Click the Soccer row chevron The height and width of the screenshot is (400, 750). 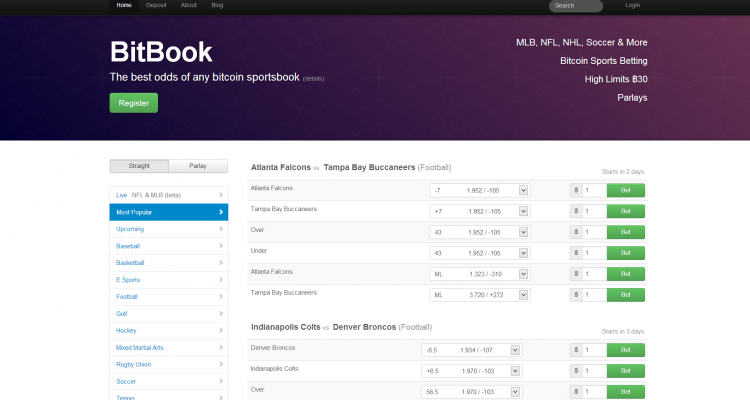click(221, 381)
